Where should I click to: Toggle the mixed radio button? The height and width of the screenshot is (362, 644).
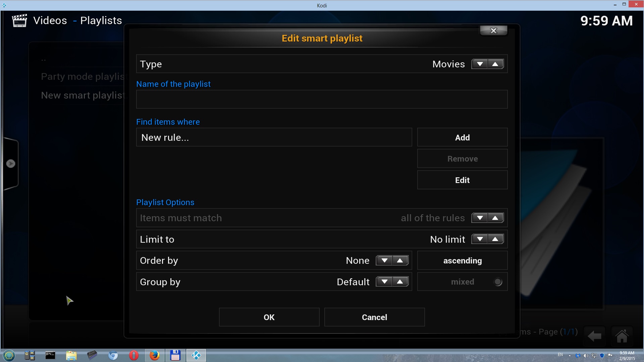pos(498,282)
